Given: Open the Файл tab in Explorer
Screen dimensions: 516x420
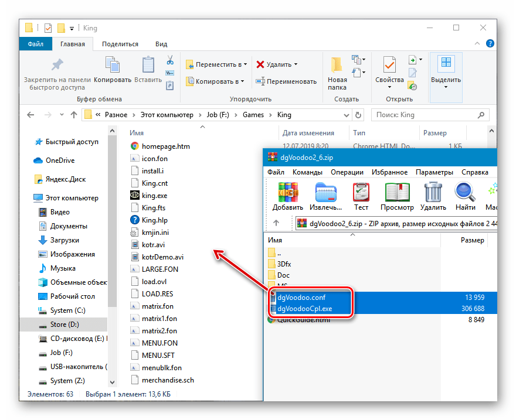Looking at the screenshot, I should click(x=35, y=44).
